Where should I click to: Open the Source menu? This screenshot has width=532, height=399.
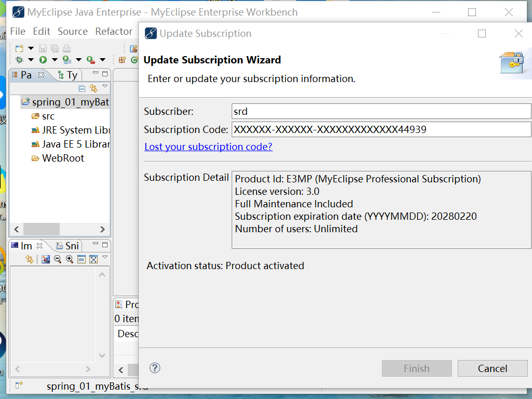(x=73, y=32)
